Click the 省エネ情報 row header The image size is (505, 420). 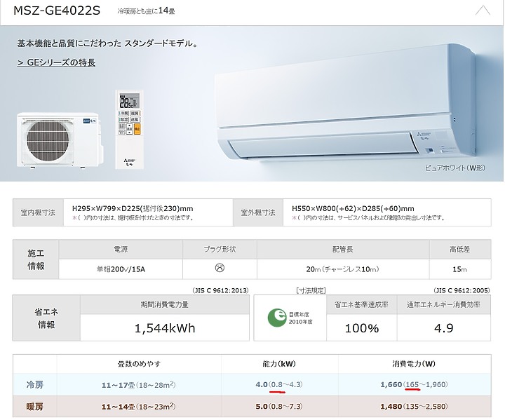(46, 318)
